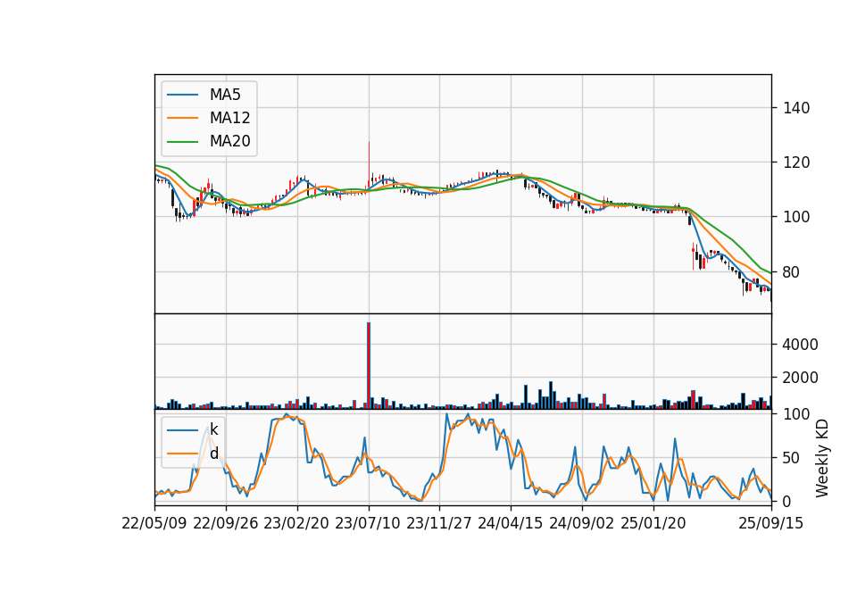Click the orange MA12 legend line
Viewport: 857px width, 616px height.
pyautogui.click(x=182, y=118)
